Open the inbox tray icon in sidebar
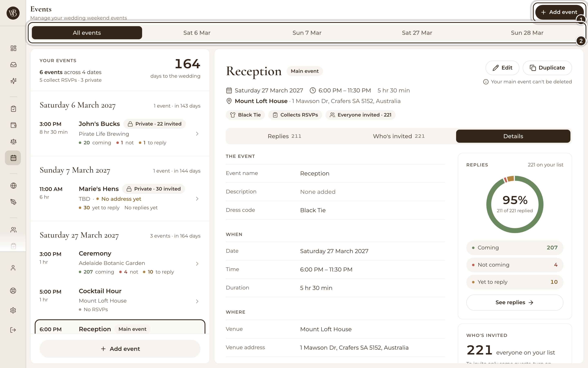This screenshot has height=368, width=588. 13,64
